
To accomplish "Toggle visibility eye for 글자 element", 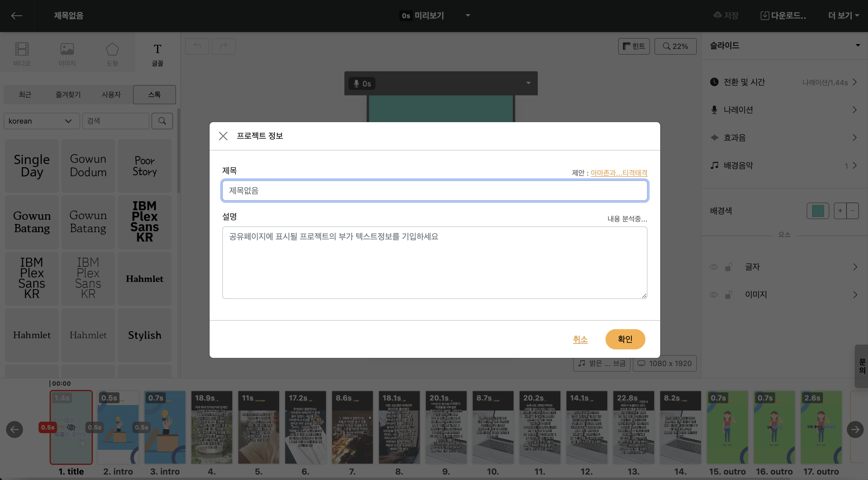I will (x=713, y=267).
